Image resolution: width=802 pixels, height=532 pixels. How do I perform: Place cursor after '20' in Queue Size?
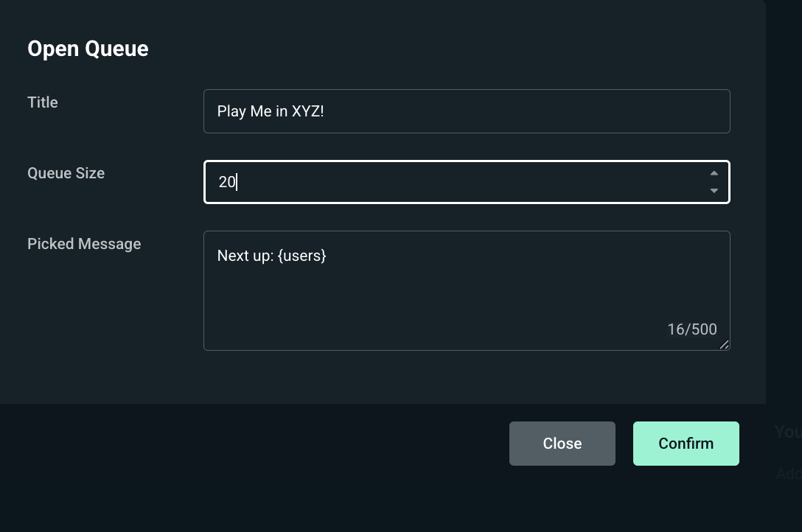pos(237,182)
